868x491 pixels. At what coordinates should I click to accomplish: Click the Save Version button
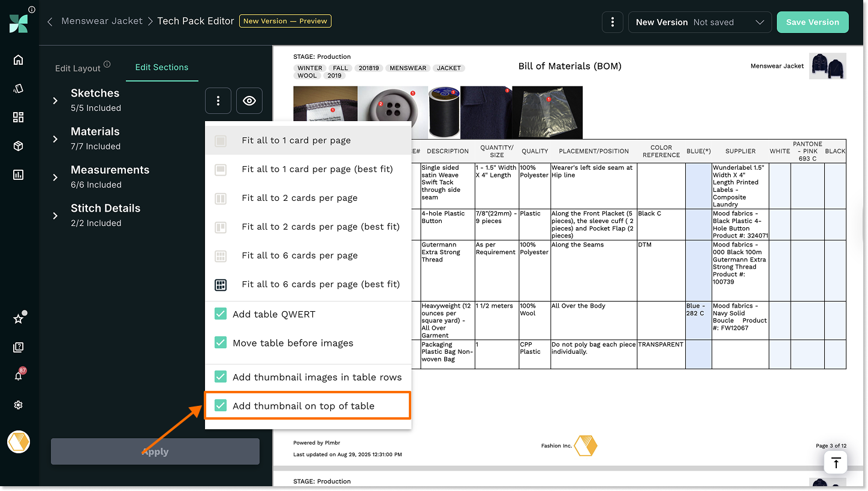pos(812,22)
